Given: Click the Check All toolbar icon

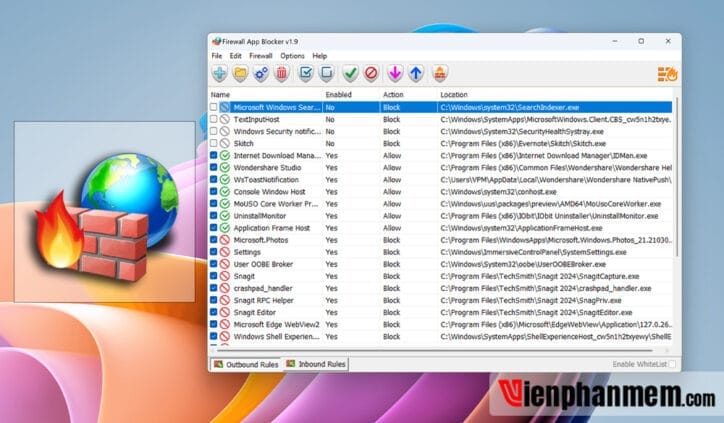Looking at the screenshot, I should pyautogui.click(x=306, y=73).
